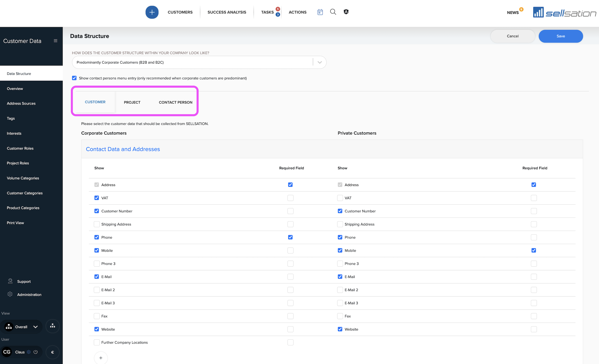The height and width of the screenshot is (364, 599).
Task: Click the magnifying glass search icon
Action: point(333,12)
